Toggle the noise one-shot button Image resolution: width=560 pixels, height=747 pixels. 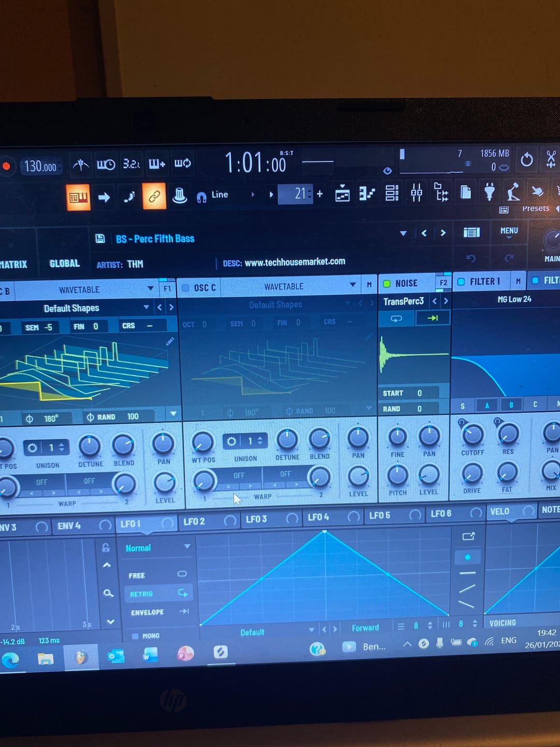432,318
